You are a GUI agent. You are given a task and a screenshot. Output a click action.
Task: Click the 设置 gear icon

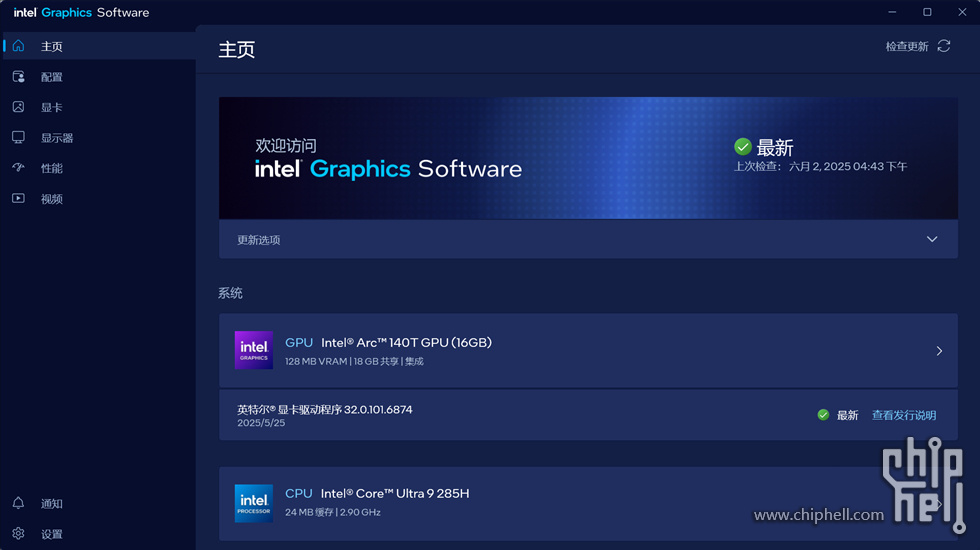[x=18, y=533]
